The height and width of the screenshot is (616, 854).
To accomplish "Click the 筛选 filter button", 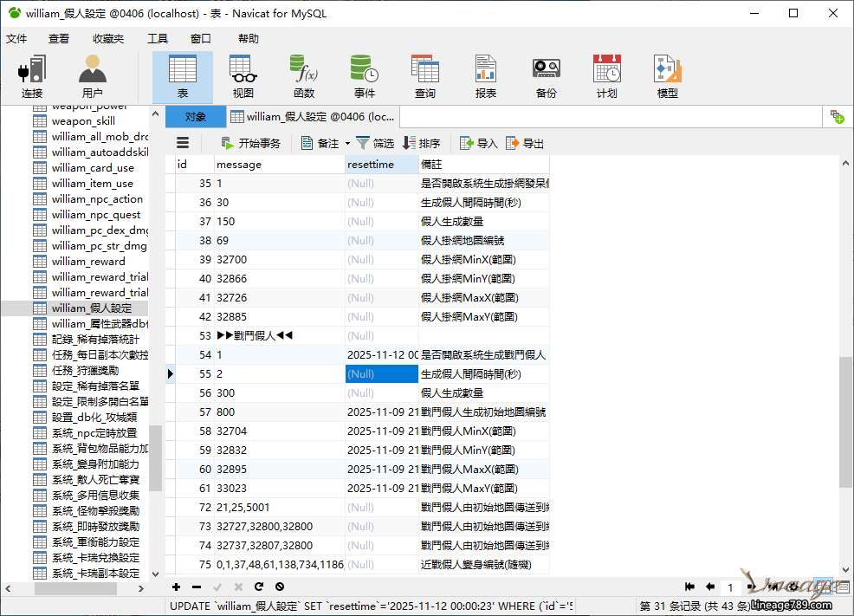I will 375,144.
